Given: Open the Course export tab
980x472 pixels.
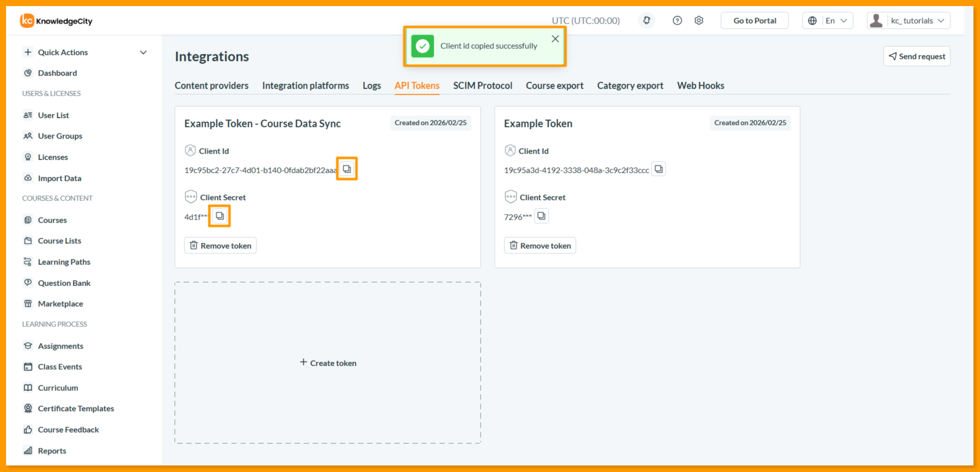Looking at the screenshot, I should [x=555, y=86].
